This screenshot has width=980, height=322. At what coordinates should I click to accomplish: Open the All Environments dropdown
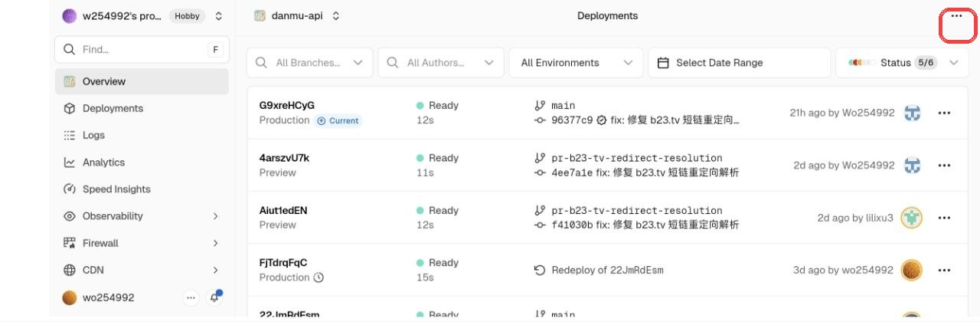click(577, 63)
